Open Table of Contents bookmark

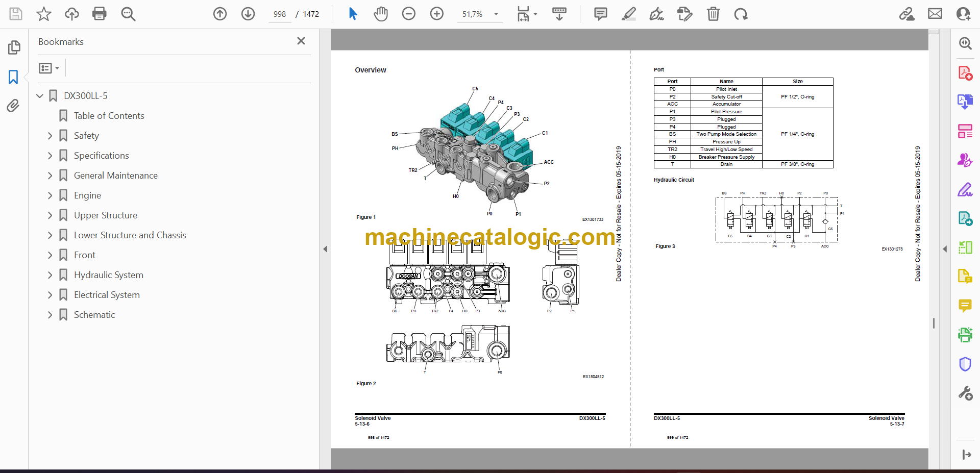109,116
